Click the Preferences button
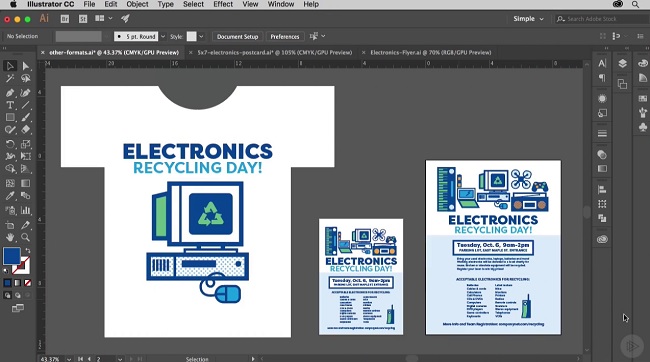 [285, 36]
